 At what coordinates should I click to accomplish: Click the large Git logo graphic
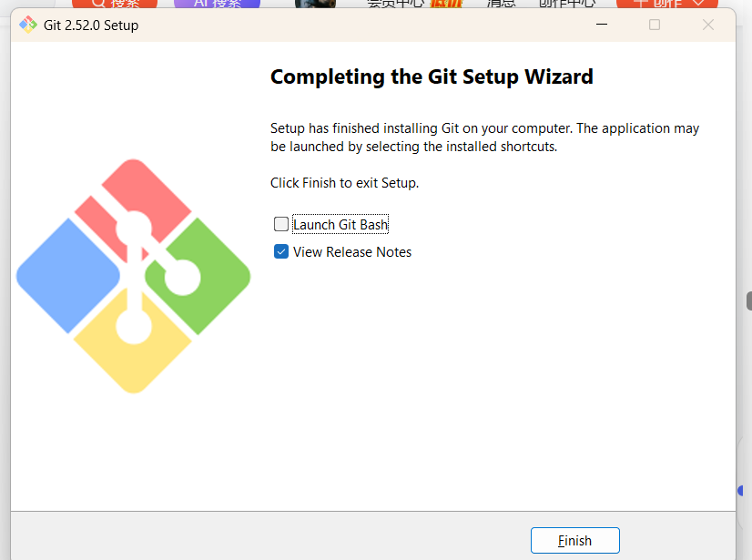133,276
